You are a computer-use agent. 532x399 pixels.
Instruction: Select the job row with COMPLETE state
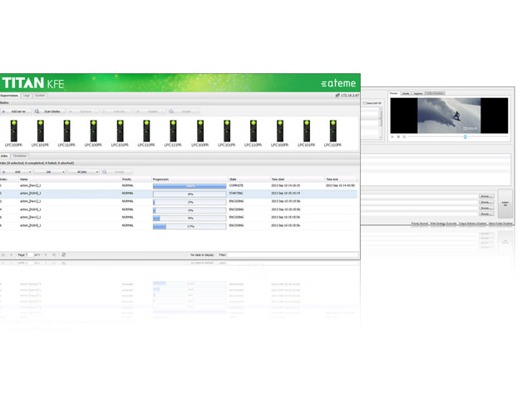179,186
